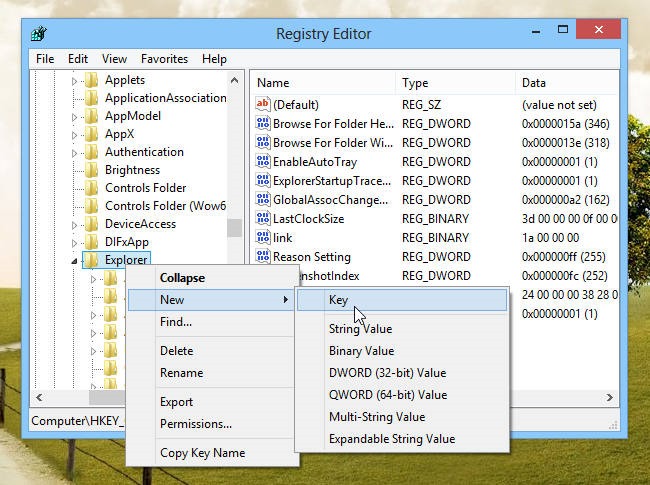The width and height of the screenshot is (650, 485).
Task: Open the View menu
Action: click(x=114, y=59)
